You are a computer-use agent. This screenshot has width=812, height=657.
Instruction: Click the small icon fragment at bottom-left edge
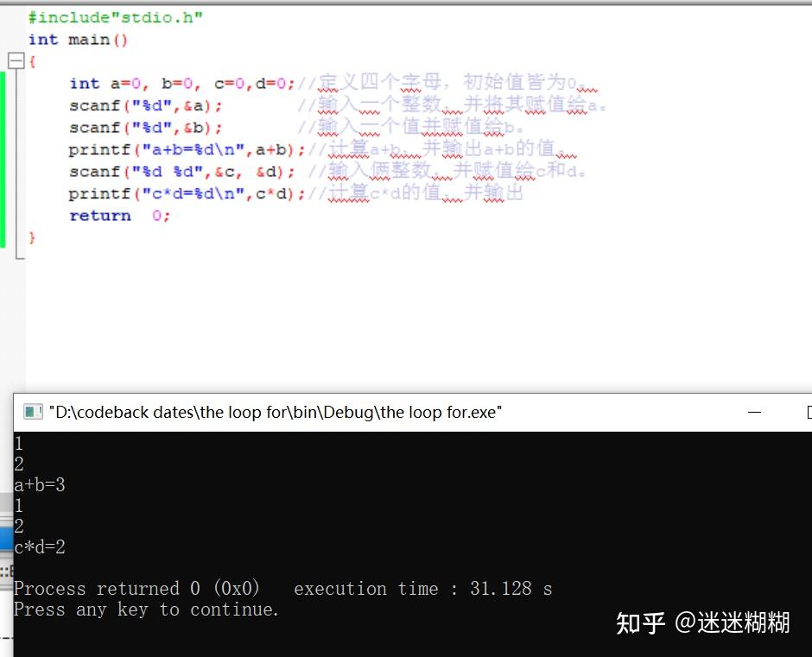coord(4,572)
